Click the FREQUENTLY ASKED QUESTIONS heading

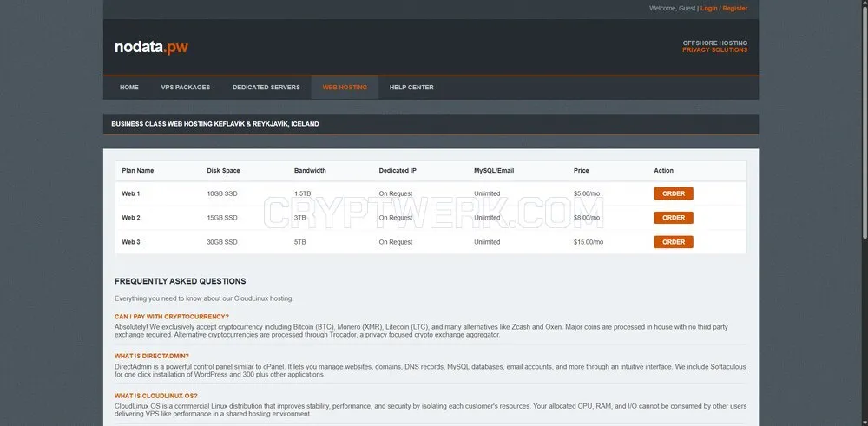coord(180,281)
